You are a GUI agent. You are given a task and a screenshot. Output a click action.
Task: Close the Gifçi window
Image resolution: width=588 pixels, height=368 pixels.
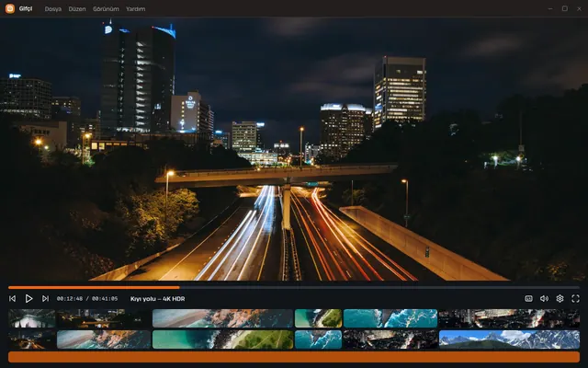coord(579,8)
